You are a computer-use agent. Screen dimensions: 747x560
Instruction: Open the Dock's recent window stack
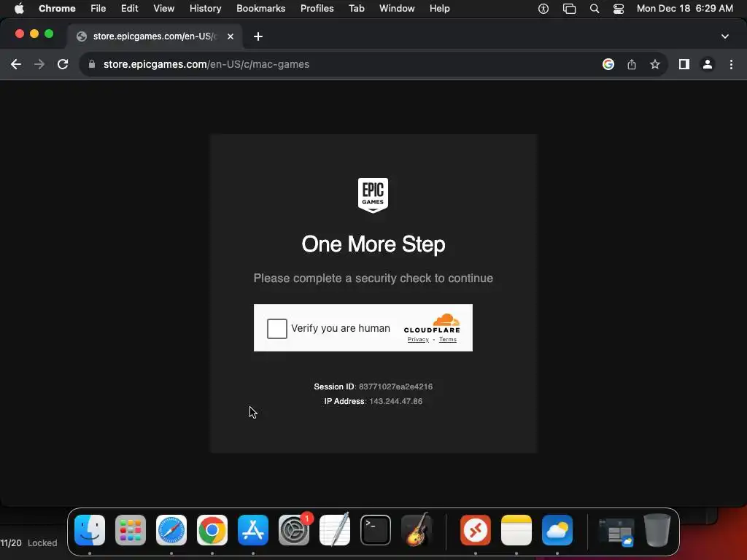tap(616, 531)
